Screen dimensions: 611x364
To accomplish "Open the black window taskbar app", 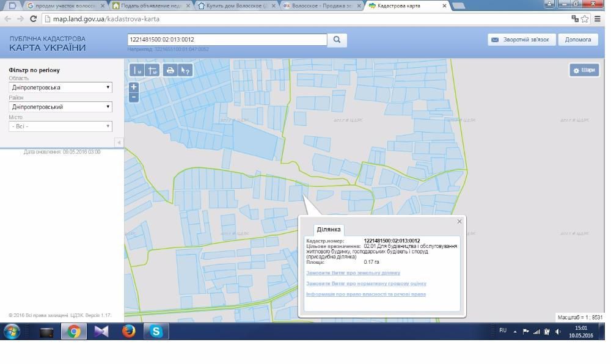I will pos(46,332).
